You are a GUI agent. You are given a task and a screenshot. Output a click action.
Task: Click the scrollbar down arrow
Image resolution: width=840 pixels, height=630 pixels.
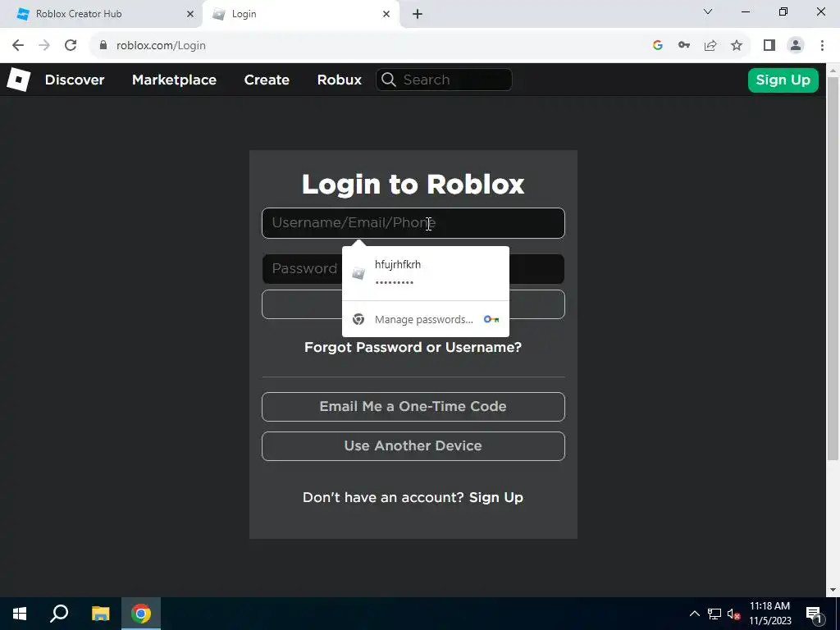833,590
